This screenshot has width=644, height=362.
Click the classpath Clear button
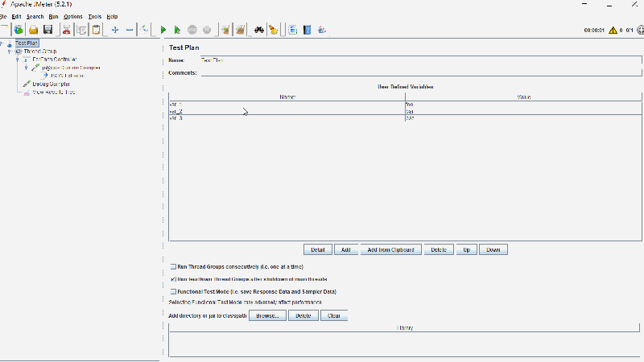click(x=334, y=315)
